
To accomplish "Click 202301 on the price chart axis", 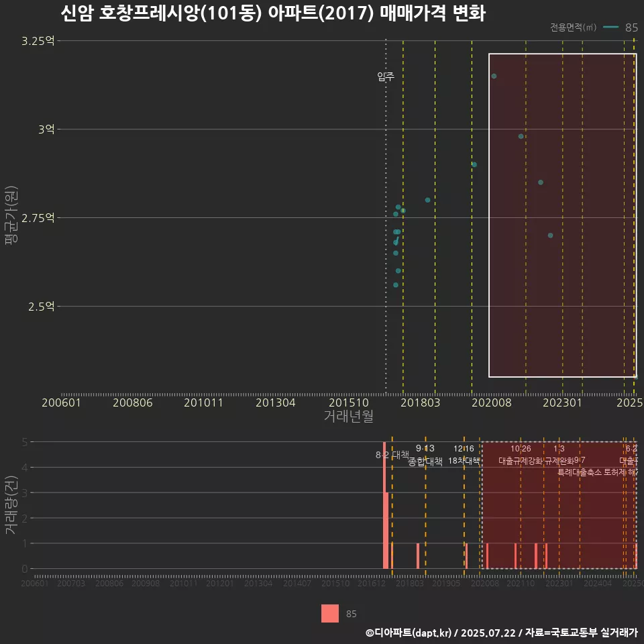I will (x=562, y=402).
